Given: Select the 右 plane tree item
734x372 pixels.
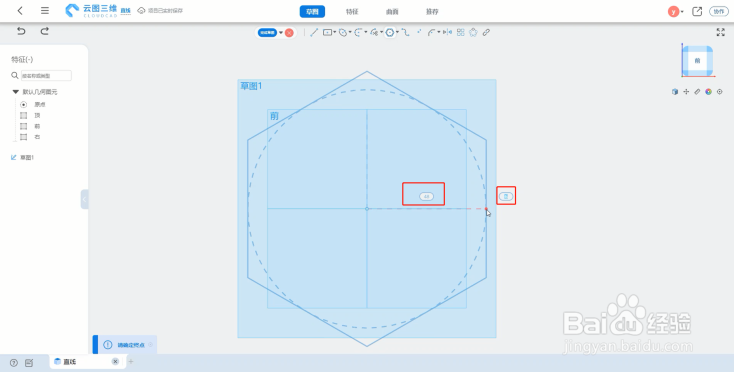Looking at the screenshot, I should [x=37, y=137].
